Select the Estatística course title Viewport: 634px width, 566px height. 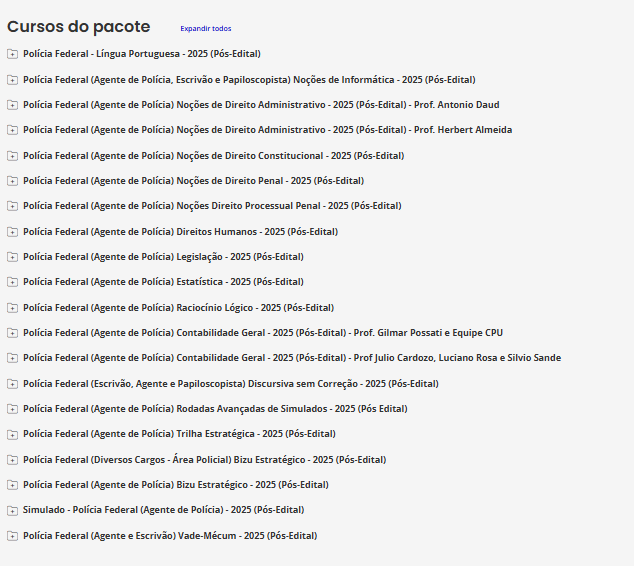(x=163, y=282)
